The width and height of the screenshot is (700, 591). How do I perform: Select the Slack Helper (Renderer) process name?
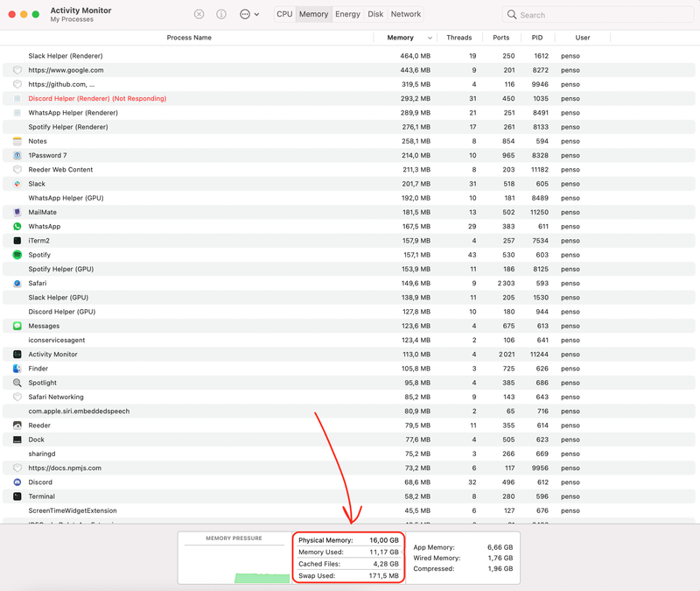(65, 56)
